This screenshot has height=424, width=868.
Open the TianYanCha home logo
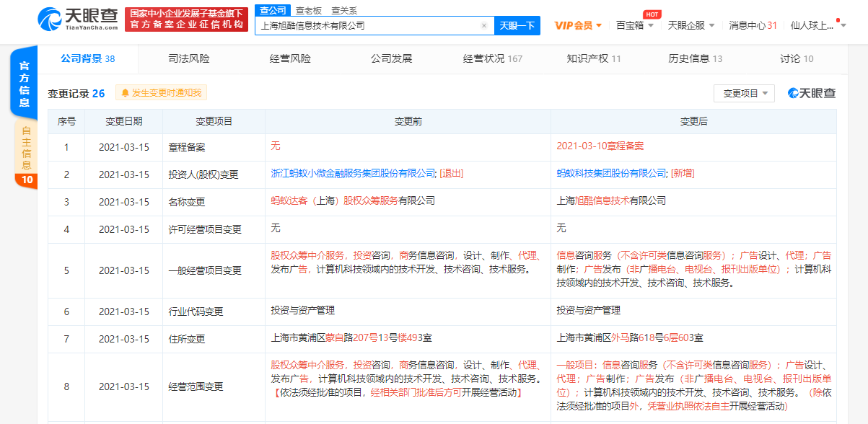point(76,19)
